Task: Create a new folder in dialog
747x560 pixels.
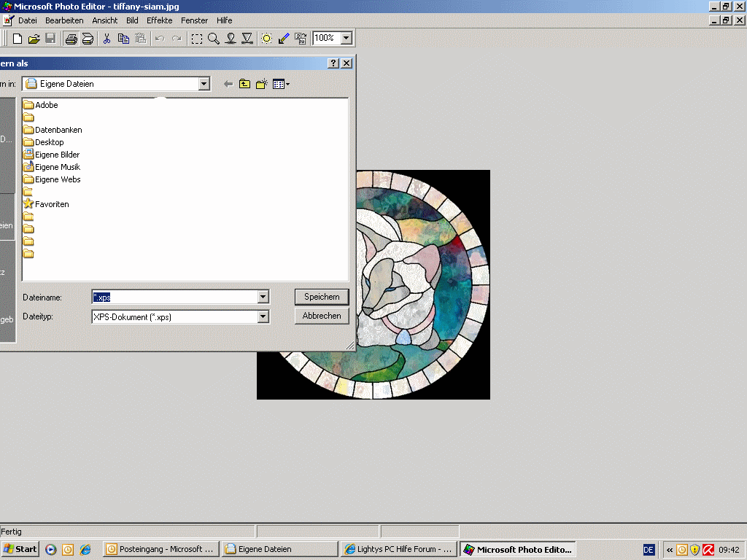Action: (262, 85)
